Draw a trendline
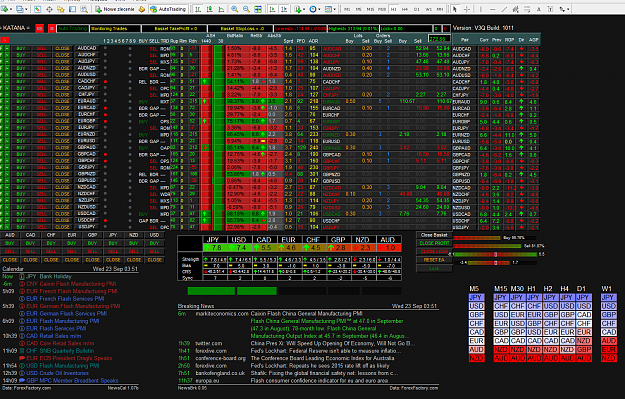 (x=504, y=9)
